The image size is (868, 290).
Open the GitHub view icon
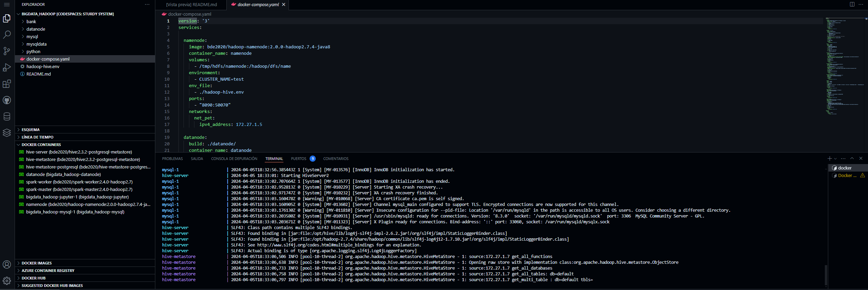point(7,100)
